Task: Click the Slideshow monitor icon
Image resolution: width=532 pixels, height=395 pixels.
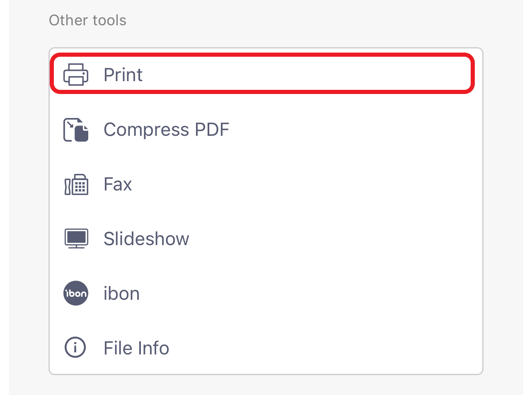Action: 76,238
